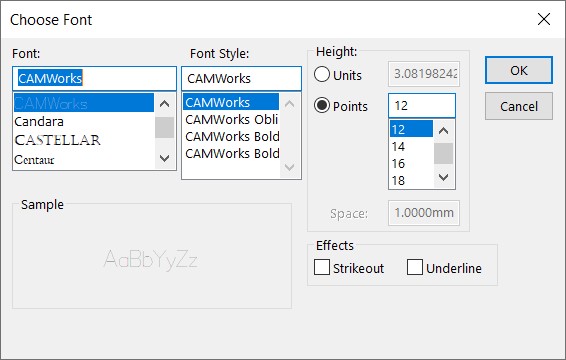Select CASTELLAR in the font list
This screenshot has height=360, width=566.
[x=84, y=140]
